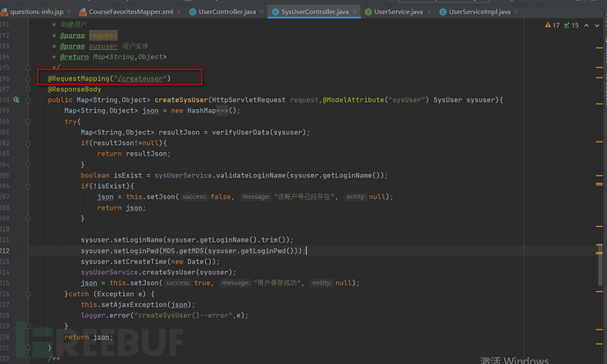Close the CourseFavoritesMapper.xml tab

179,11
